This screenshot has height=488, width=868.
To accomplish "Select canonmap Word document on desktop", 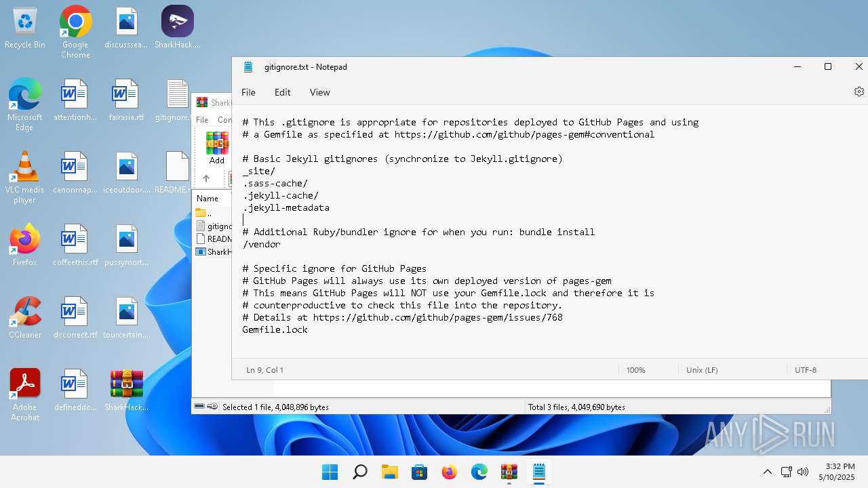I will coord(75,174).
